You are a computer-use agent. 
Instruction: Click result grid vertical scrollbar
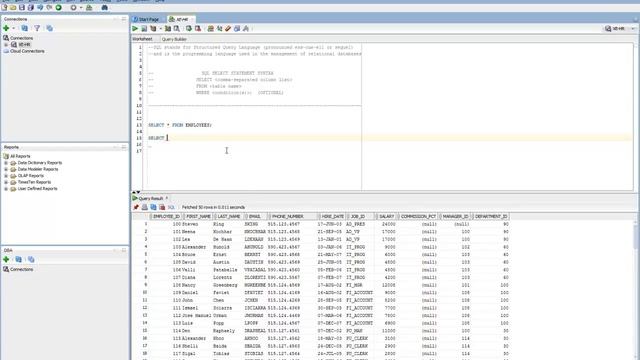point(637,286)
